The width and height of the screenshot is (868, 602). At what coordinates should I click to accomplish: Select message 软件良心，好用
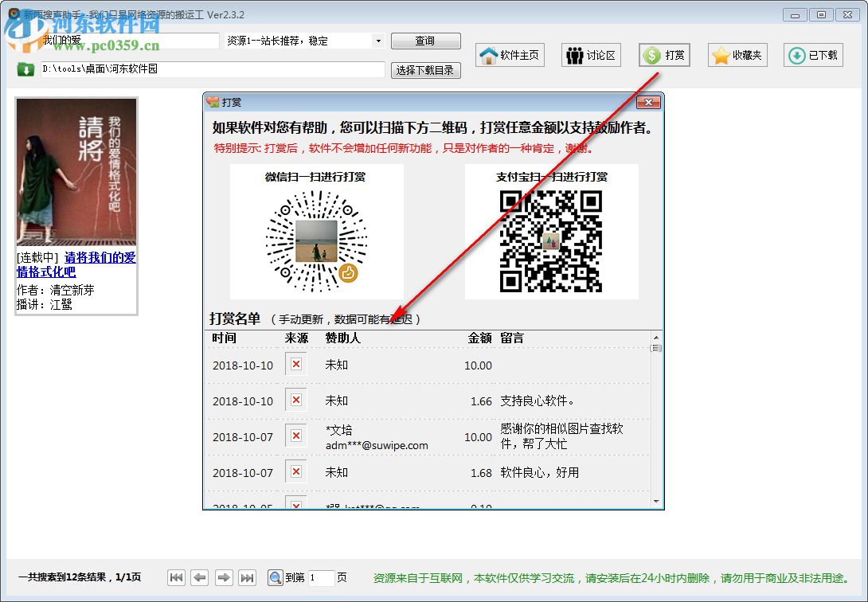[x=540, y=472]
